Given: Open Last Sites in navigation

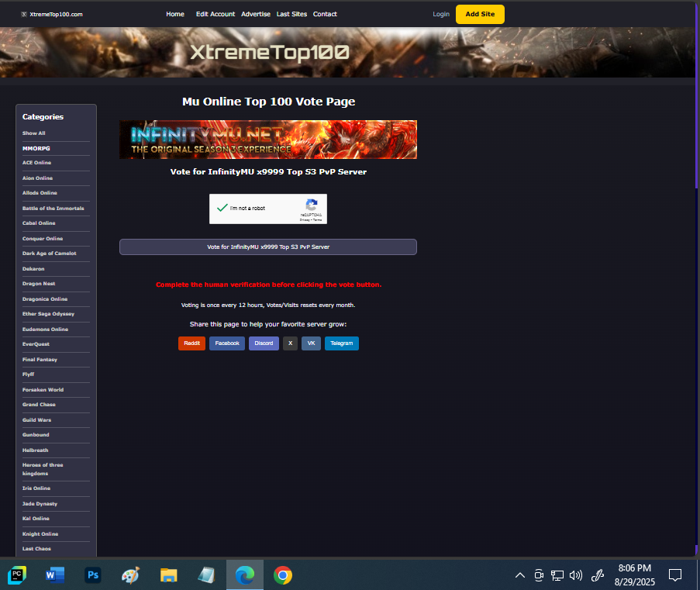Looking at the screenshot, I should [x=291, y=14].
